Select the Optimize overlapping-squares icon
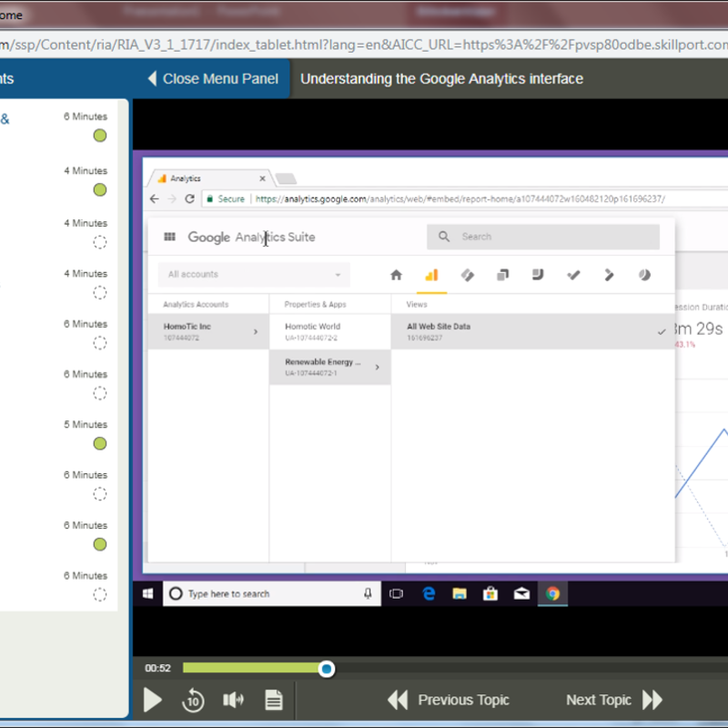Viewport: 728px width, 728px height. click(x=502, y=275)
